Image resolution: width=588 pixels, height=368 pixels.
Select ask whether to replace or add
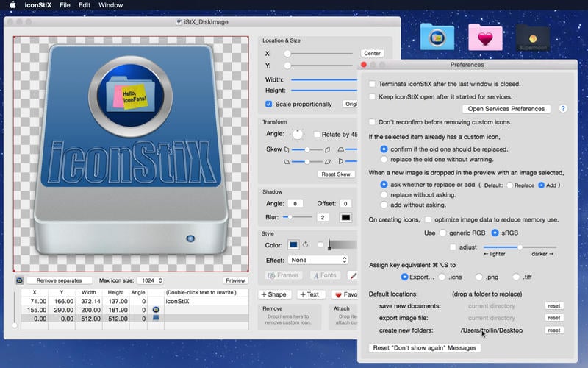[x=384, y=185]
